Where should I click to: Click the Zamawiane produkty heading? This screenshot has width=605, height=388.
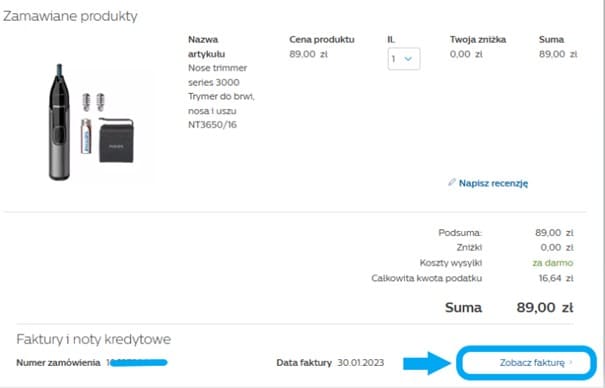click(70, 16)
